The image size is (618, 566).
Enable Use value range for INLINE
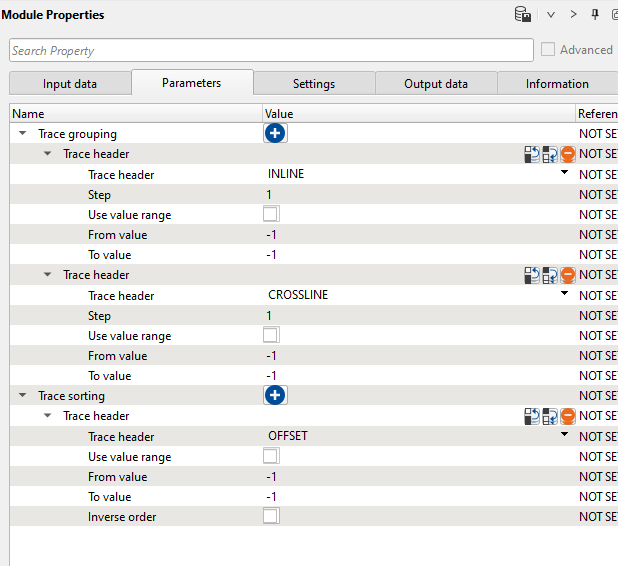click(x=271, y=215)
